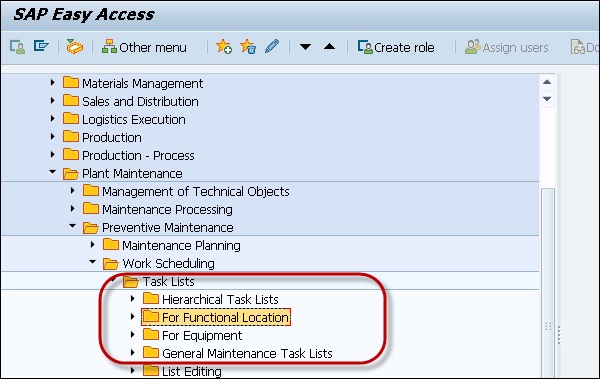600x379 pixels.
Task: Select Management of Technical Objects label
Action: [196, 191]
